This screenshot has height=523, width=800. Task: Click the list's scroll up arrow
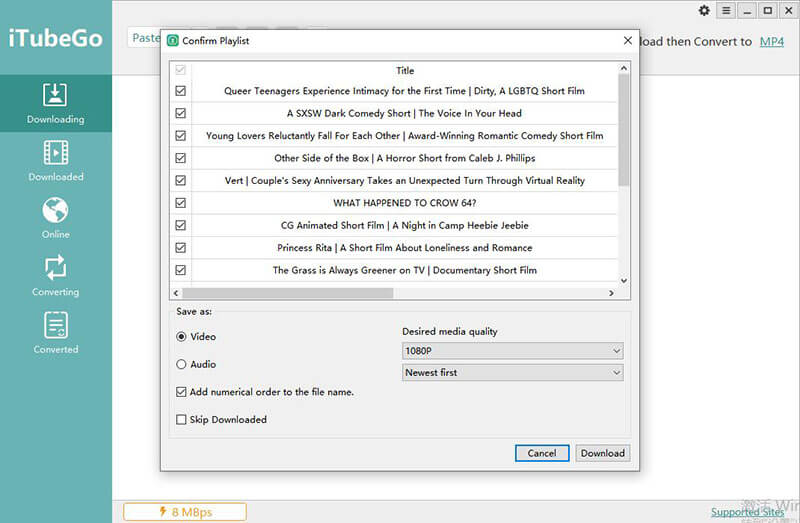(623, 68)
